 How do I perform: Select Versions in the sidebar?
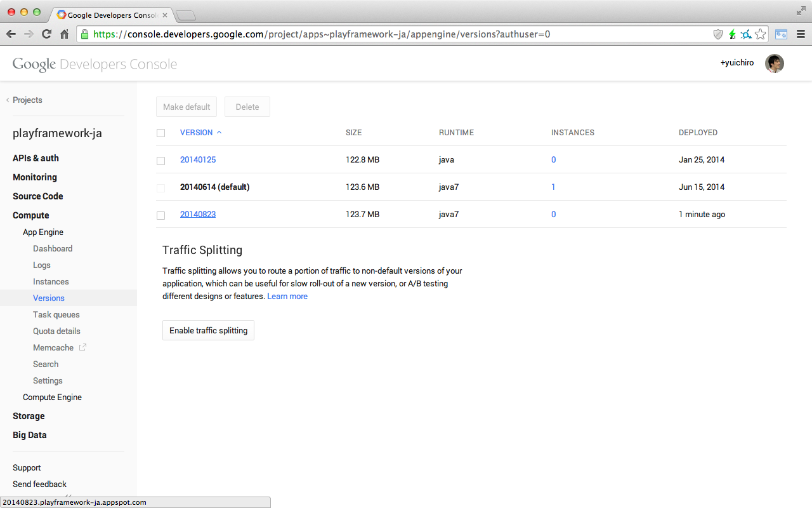[49, 298]
